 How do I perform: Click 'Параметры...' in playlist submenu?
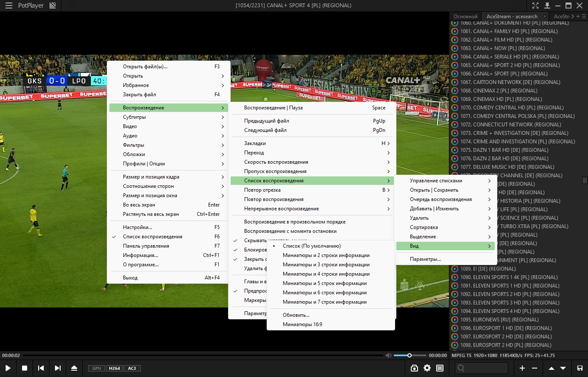coord(425,259)
